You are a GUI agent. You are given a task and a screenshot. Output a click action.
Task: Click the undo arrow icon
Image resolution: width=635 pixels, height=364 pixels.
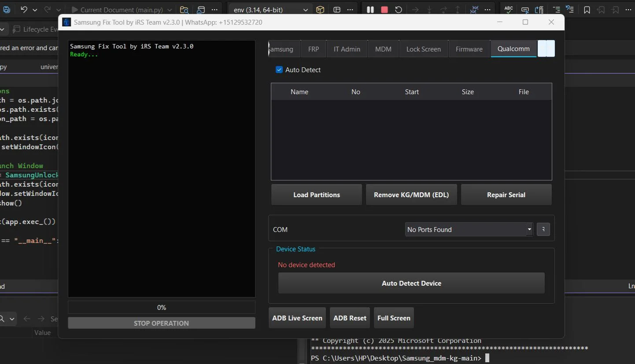pos(24,9)
